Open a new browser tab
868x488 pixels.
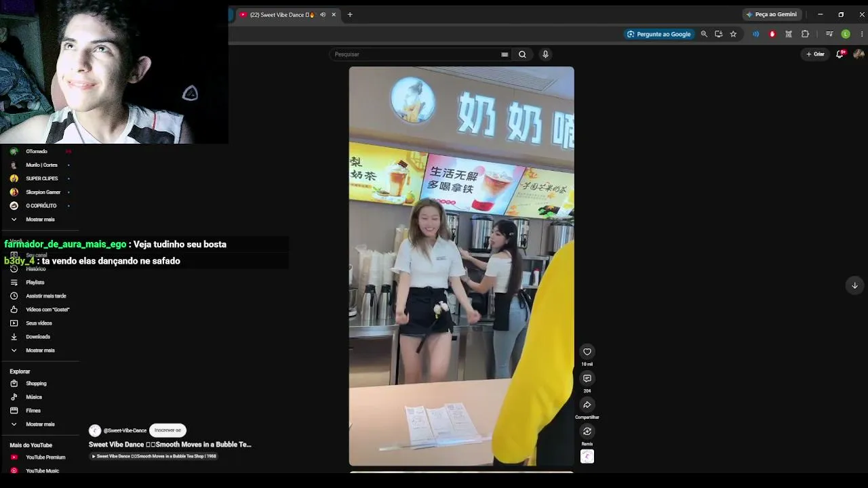click(x=350, y=15)
